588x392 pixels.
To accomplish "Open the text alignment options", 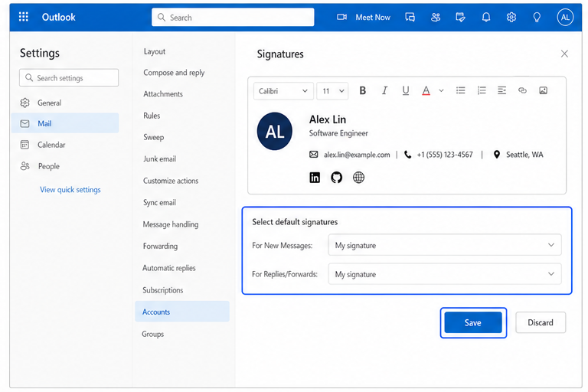I will click(x=501, y=90).
